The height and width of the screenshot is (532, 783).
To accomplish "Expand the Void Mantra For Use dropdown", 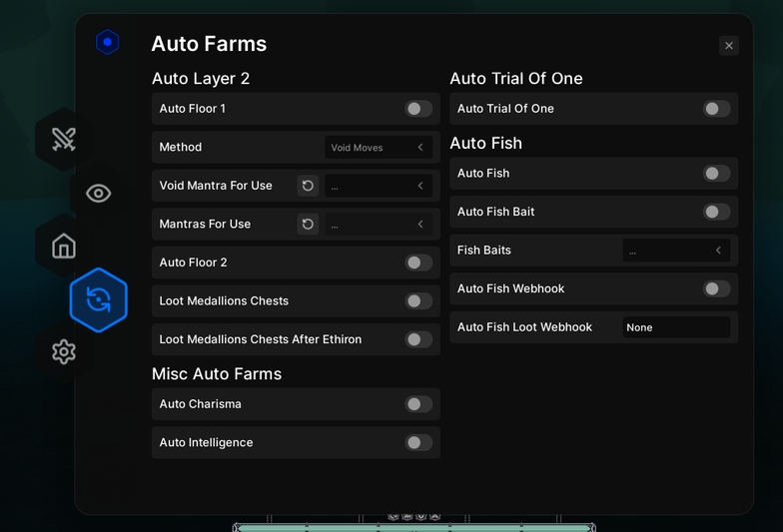I will [x=379, y=186].
